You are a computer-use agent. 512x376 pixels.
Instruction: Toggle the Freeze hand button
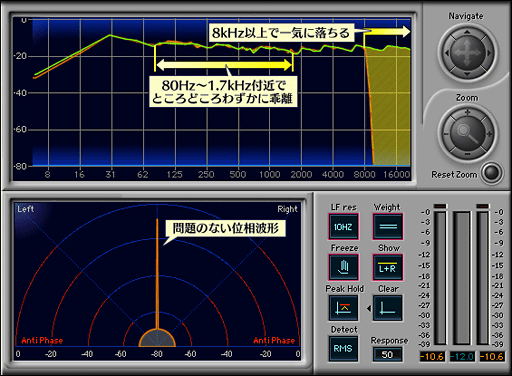(343, 267)
